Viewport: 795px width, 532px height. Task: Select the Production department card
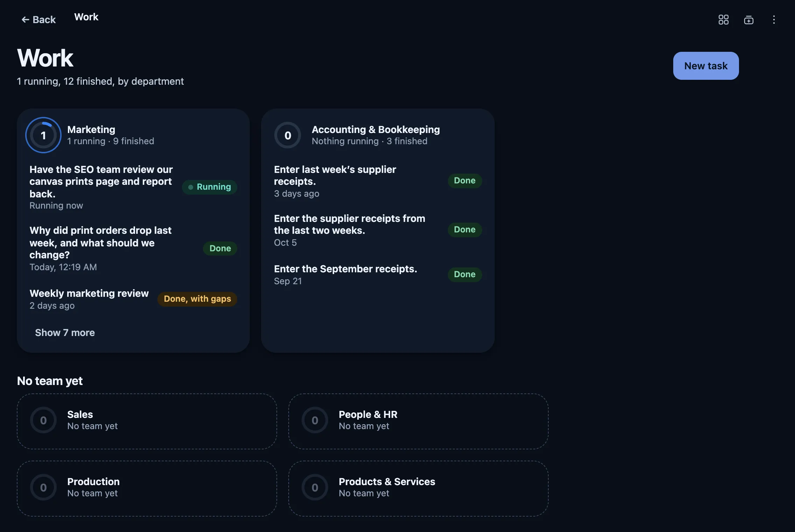147,489
